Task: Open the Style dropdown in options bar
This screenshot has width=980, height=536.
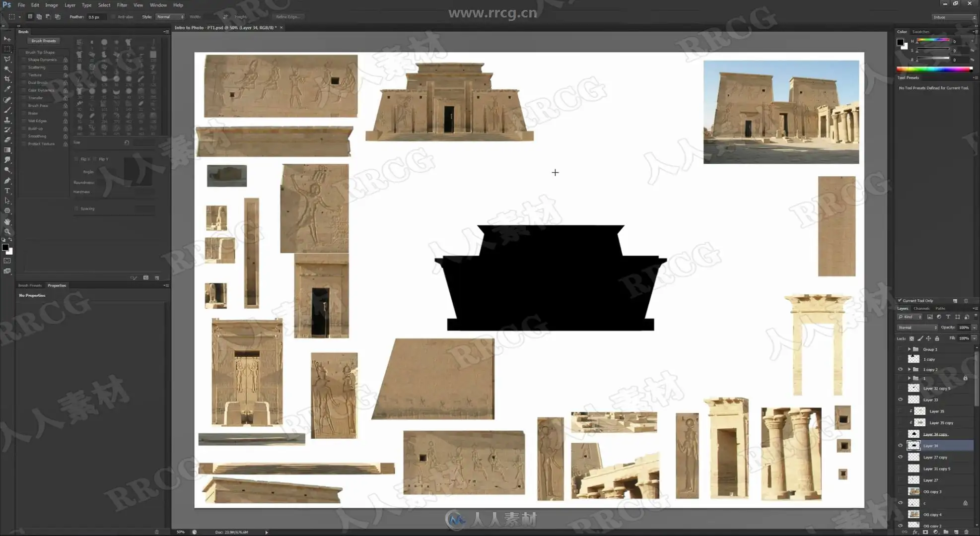Action: pos(170,17)
